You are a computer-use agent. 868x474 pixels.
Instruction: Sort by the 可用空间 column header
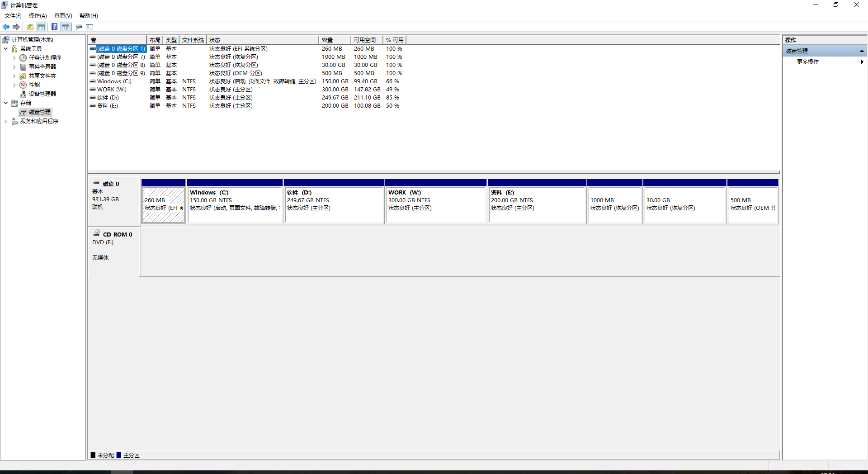pyautogui.click(x=367, y=40)
